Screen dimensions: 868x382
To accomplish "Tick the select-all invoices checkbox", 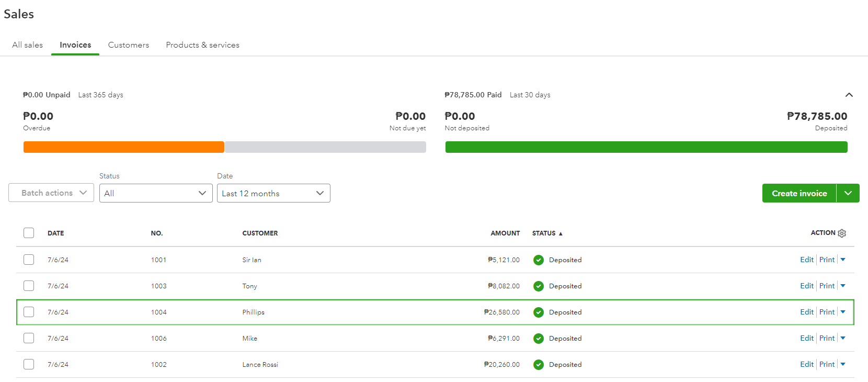I will pyautogui.click(x=29, y=233).
